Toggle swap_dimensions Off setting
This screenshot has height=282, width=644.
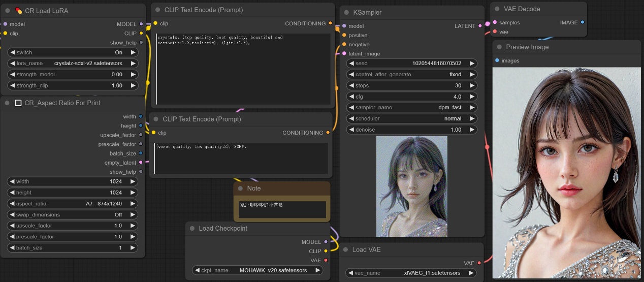73,215
